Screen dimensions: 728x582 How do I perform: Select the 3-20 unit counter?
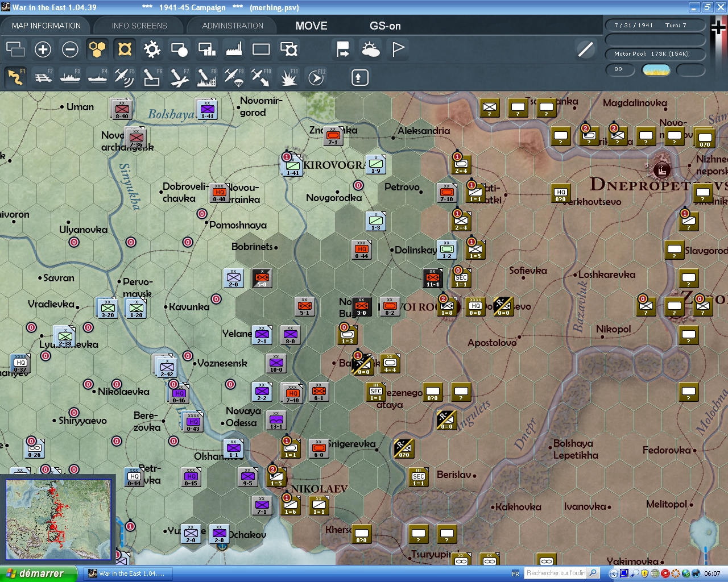pos(107,307)
